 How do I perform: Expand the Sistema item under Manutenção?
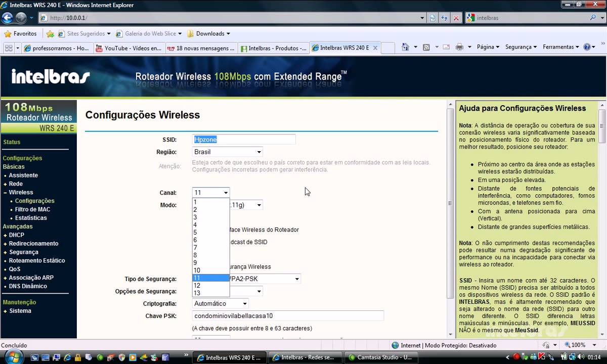pos(20,311)
